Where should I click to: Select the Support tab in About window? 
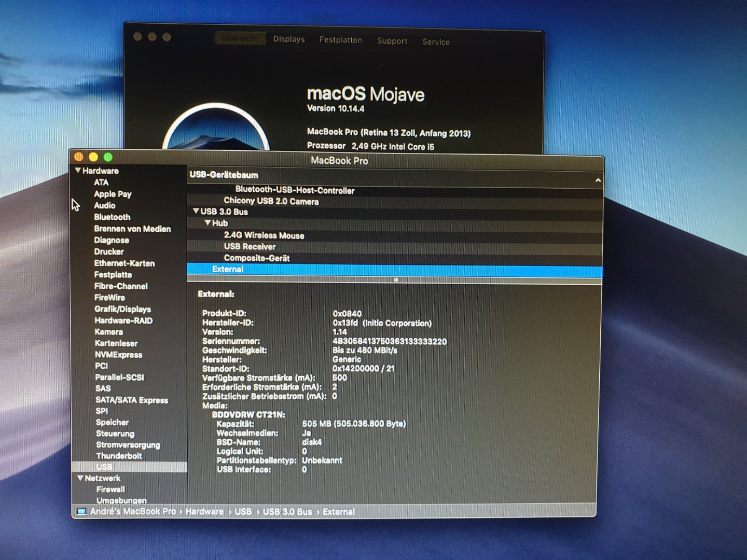click(x=392, y=41)
